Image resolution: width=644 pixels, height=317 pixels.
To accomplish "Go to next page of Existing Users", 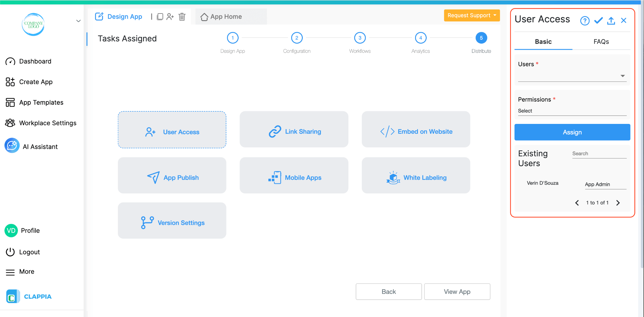I will point(618,203).
